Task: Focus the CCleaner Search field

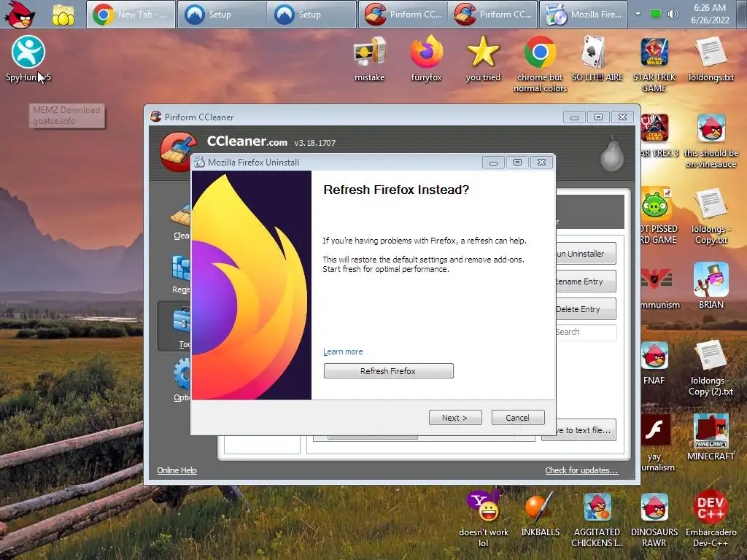Action: tap(586, 332)
